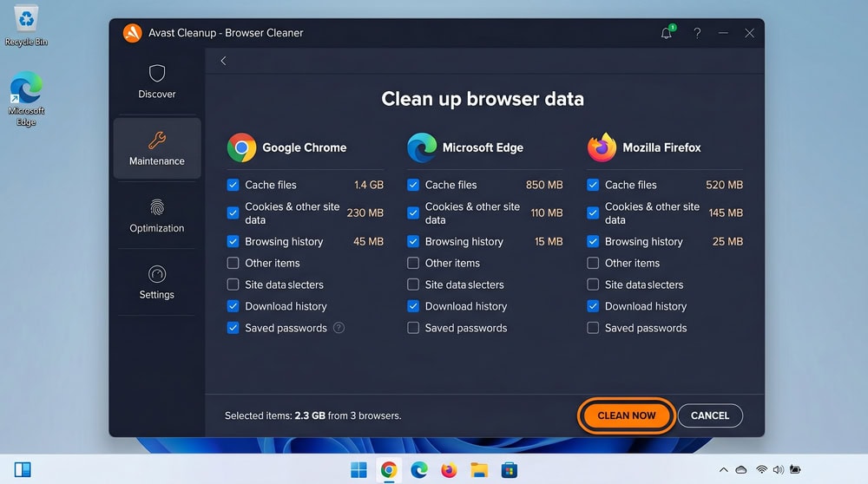Uncheck Firefox Browsing history checkbox
868x484 pixels.
pyautogui.click(x=593, y=242)
